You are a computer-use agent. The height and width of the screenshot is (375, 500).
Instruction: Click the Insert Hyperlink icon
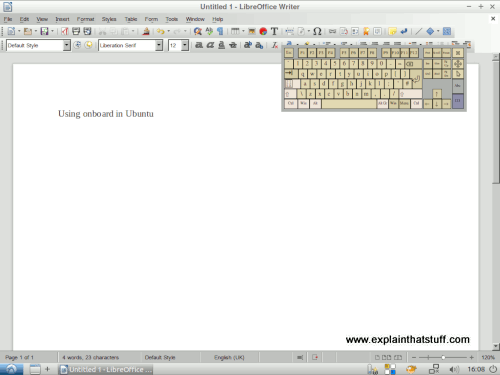(x=332, y=31)
